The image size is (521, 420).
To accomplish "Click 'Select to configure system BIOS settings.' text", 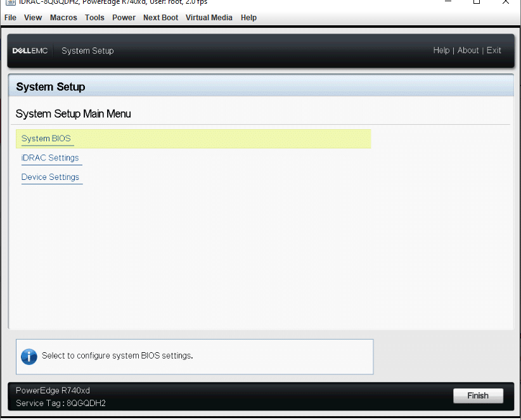I will [x=117, y=355].
